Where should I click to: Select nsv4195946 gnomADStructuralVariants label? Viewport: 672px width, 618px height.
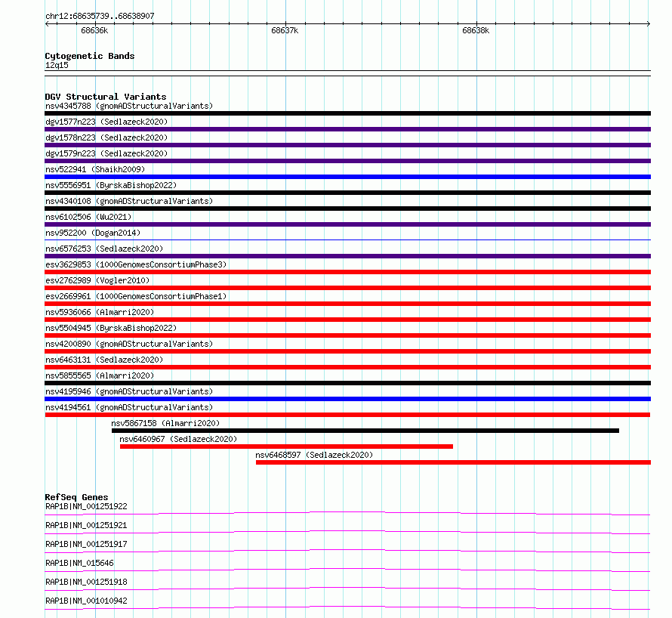coord(129,391)
